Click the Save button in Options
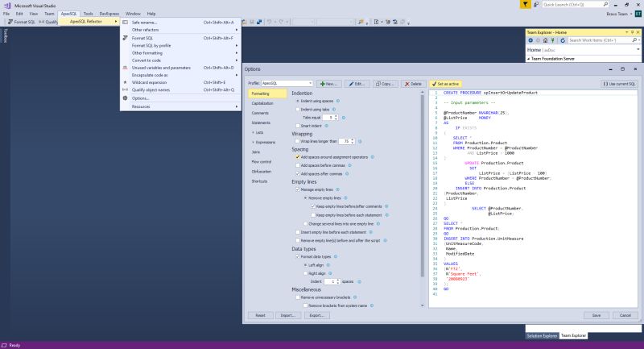644x349 pixels. [x=597, y=315]
